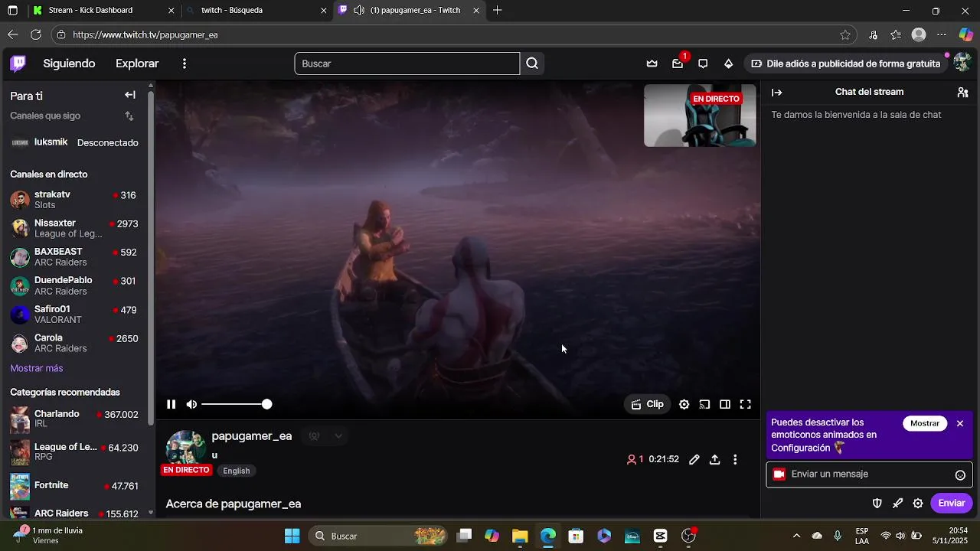Viewport: 980px width, 551px height.
Task: Open the League of Legends recommended category
Action: [x=75, y=452]
